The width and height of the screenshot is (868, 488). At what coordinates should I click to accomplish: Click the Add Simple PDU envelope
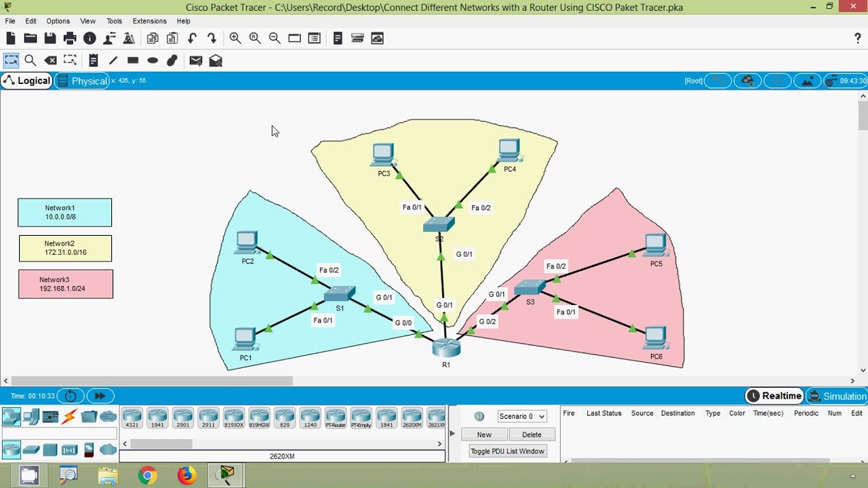[x=196, y=60]
